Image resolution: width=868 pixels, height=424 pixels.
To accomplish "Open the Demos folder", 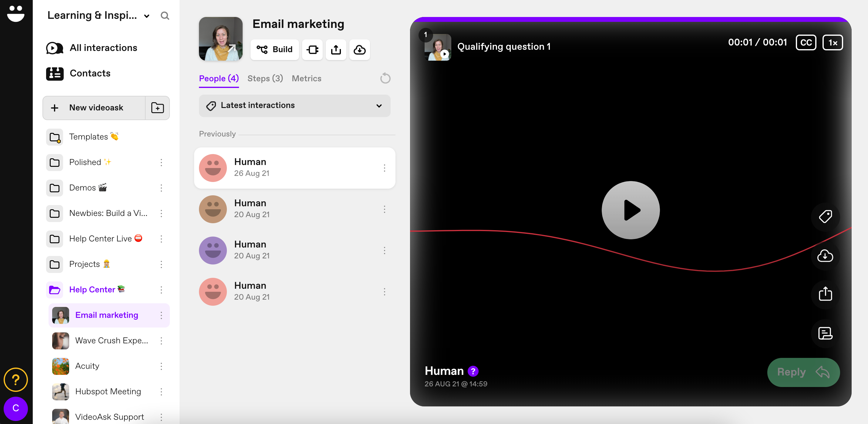I will 77,188.
